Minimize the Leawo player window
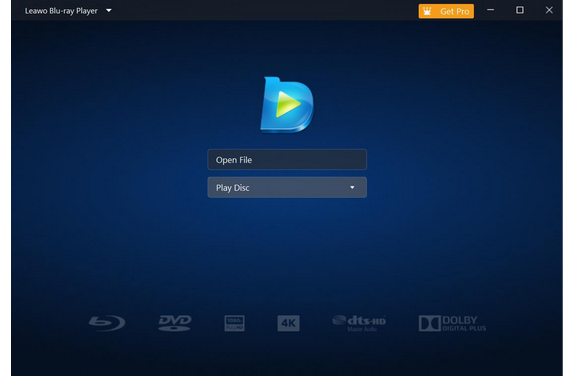The image size is (569, 379). [x=491, y=10]
